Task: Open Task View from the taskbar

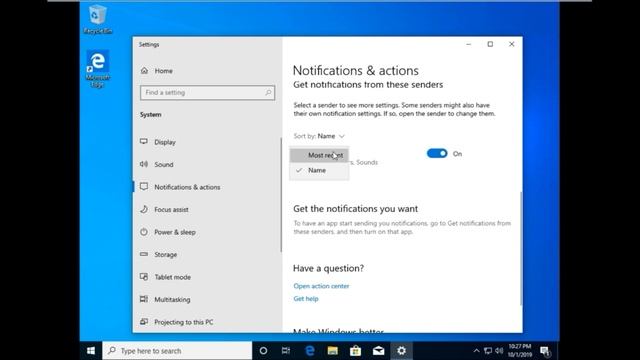Action: coord(286,351)
